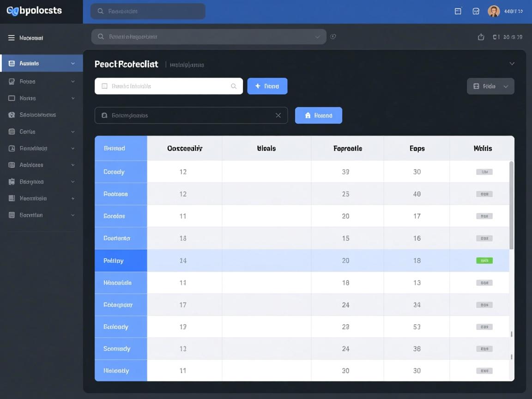Click the green status badge in highlighted row

484,260
